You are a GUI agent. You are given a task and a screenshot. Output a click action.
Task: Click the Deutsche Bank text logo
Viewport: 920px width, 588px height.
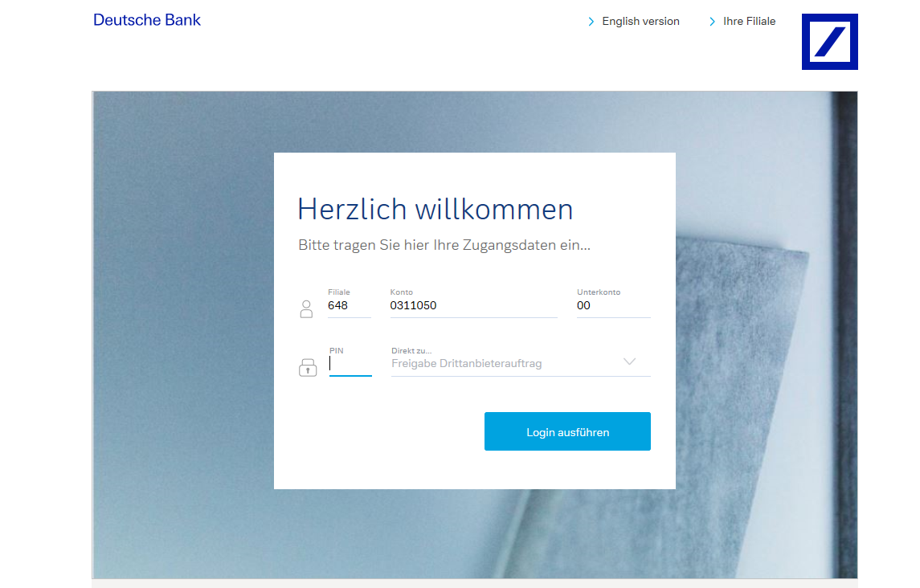coord(147,20)
